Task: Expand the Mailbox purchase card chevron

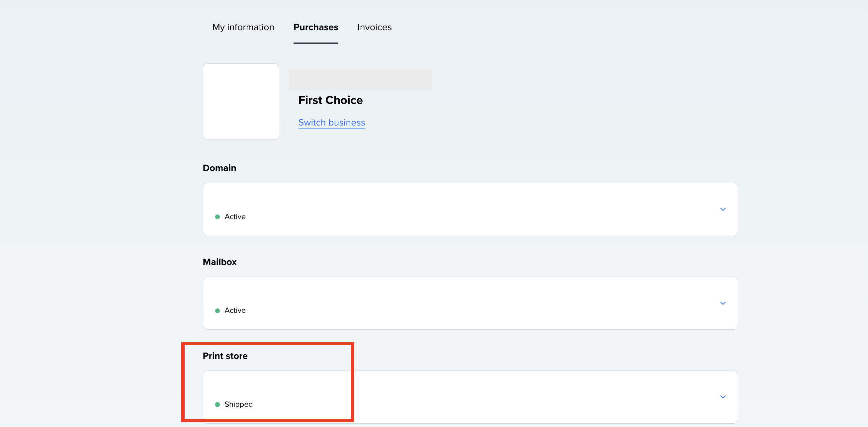Action: [723, 303]
